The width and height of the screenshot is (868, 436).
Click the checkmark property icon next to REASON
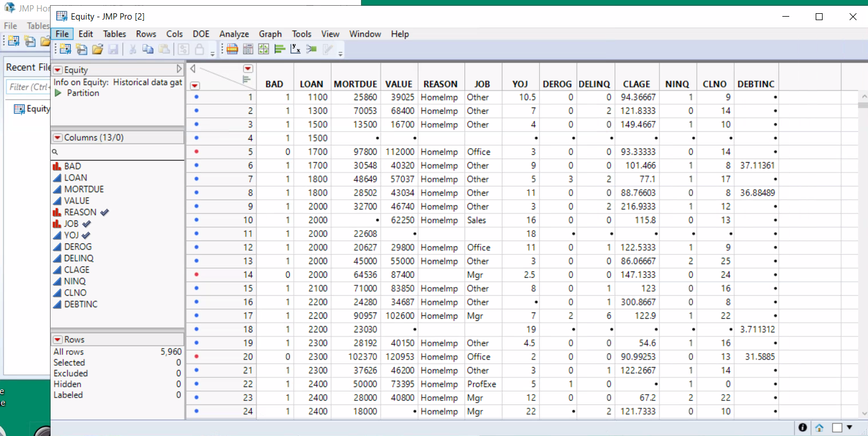tap(104, 212)
